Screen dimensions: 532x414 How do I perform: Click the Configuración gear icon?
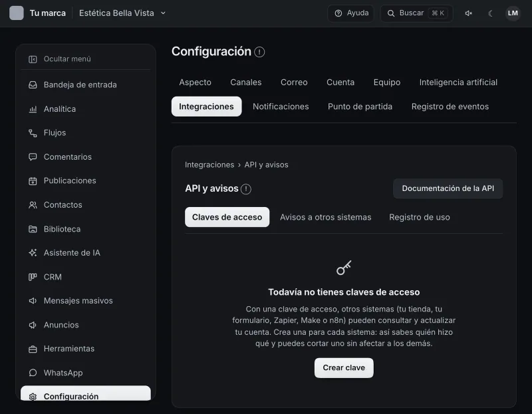point(33,397)
